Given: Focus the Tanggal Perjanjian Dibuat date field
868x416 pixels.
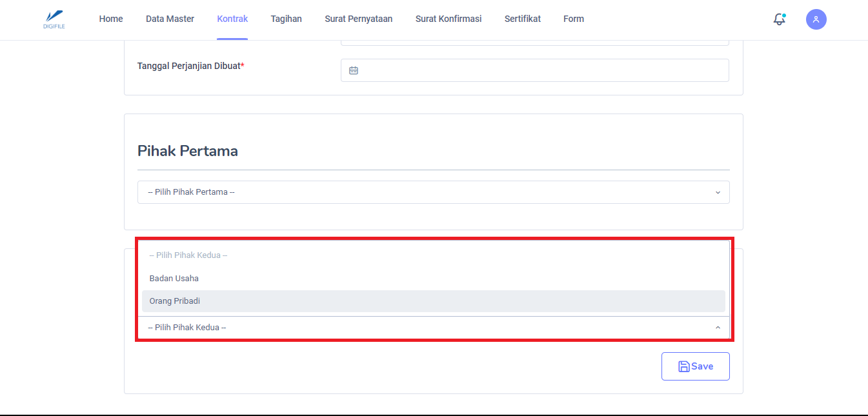Looking at the screenshot, I should 542,70.
